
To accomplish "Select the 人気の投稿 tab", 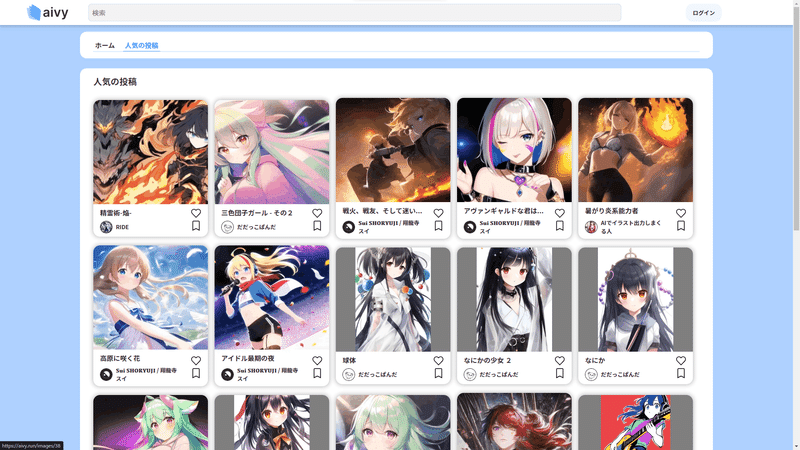I will tap(141, 45).
